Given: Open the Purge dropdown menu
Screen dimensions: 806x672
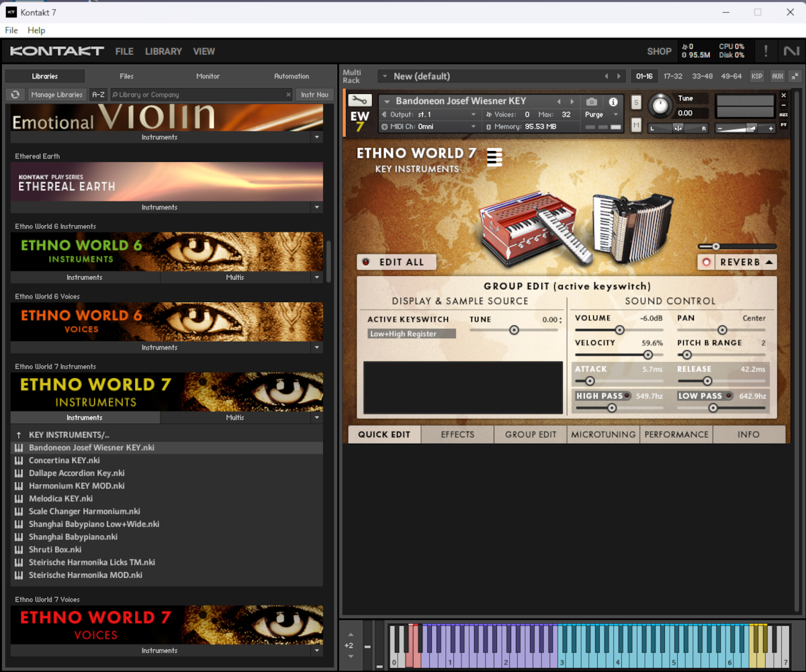Looking at the screenshot, I should point(601,115).
